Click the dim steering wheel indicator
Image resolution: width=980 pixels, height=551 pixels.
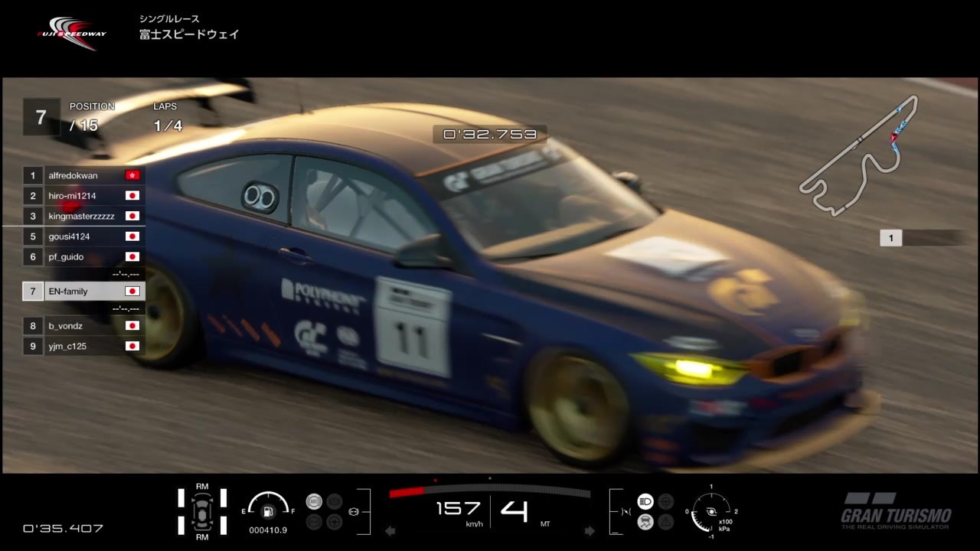pyautogui.click(x=666, y=502)
